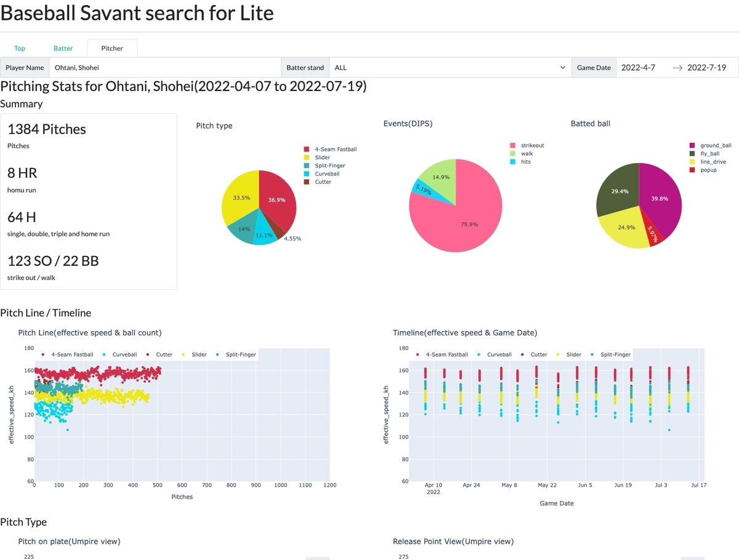Click the 64 H summary value
739x560 pixels.
pyautogui.click(x=22, y=217)
